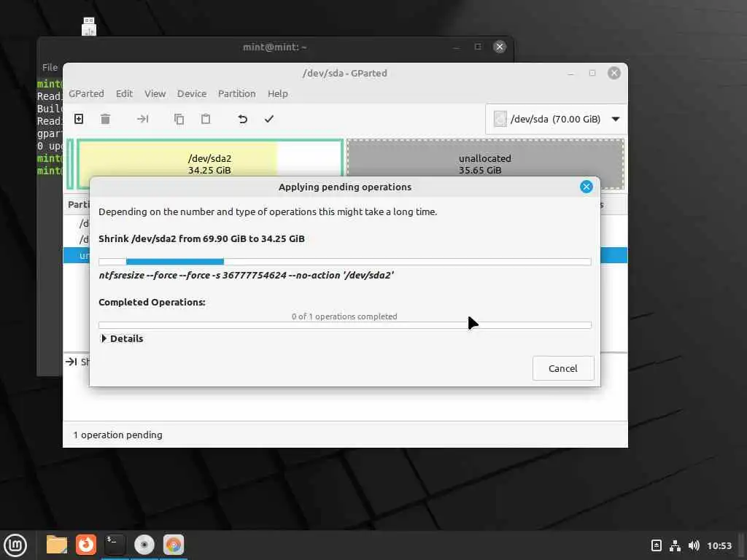Open the network tray icon
Image resolution: width=747 pixels, height=560 pixels.
pos(675,545)
